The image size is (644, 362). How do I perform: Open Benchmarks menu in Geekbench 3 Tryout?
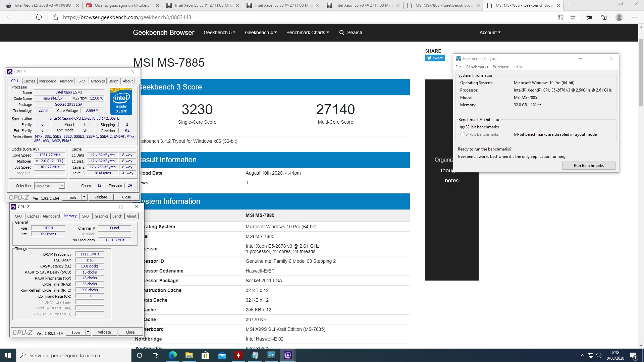(477, 67)
